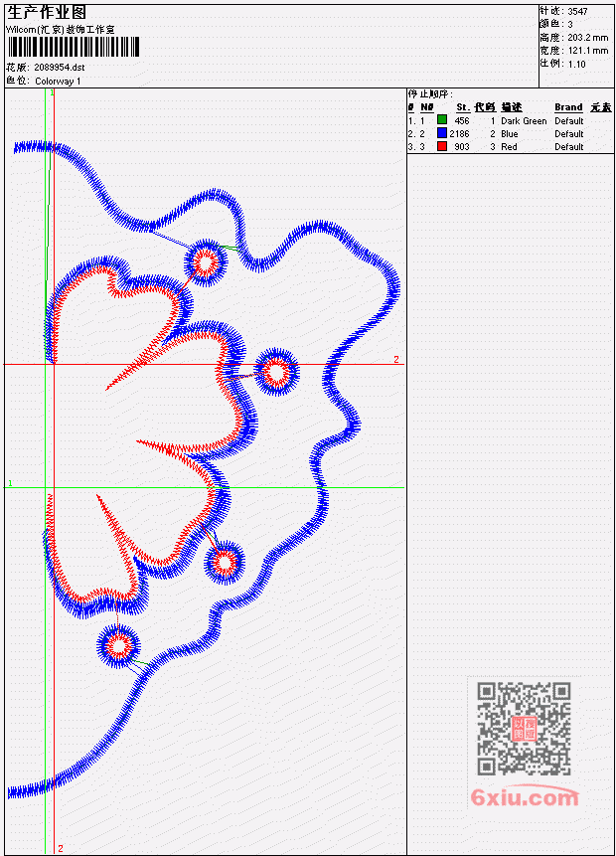Click the Dark Green color swatch
The width and height of the screenshot is (616, 856).
click(x=442, y=119)
